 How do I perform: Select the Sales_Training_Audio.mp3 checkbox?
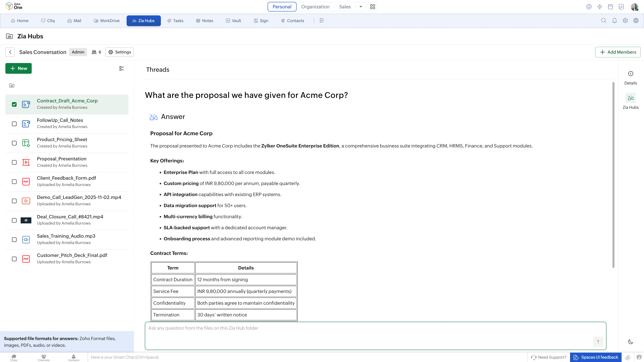[14, 240]
